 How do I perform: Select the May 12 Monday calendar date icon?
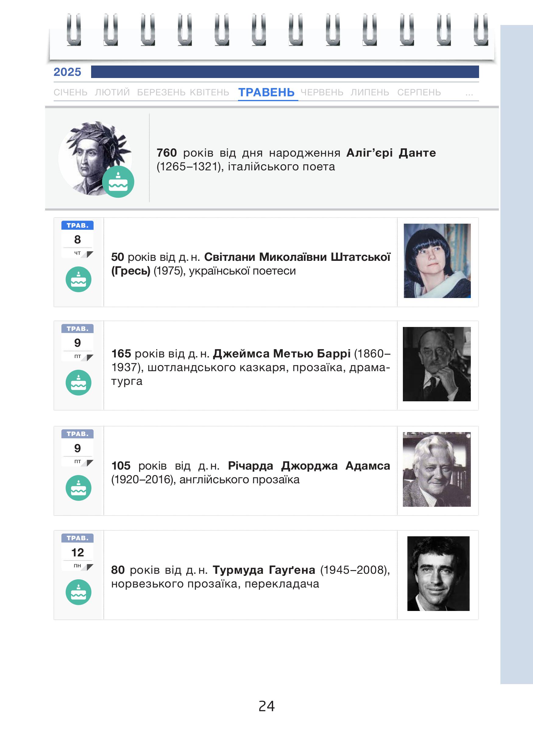click(x=77, y=552)
